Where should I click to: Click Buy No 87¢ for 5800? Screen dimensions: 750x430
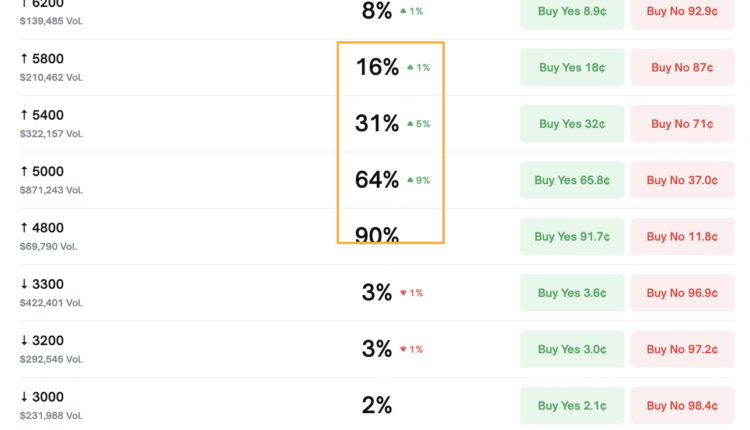tap(682, 68)
